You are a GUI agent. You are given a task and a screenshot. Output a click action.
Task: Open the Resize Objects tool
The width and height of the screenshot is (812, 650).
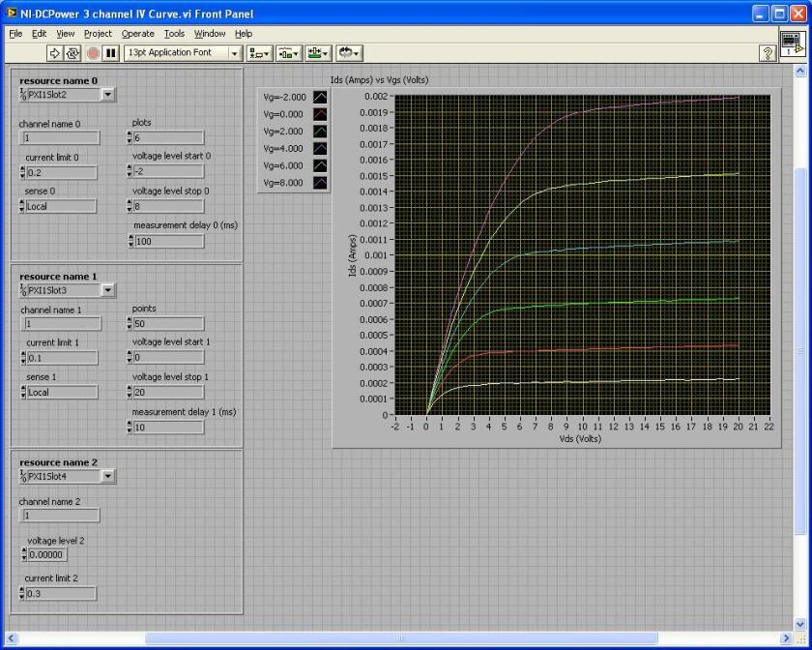(x=318, y=53)
